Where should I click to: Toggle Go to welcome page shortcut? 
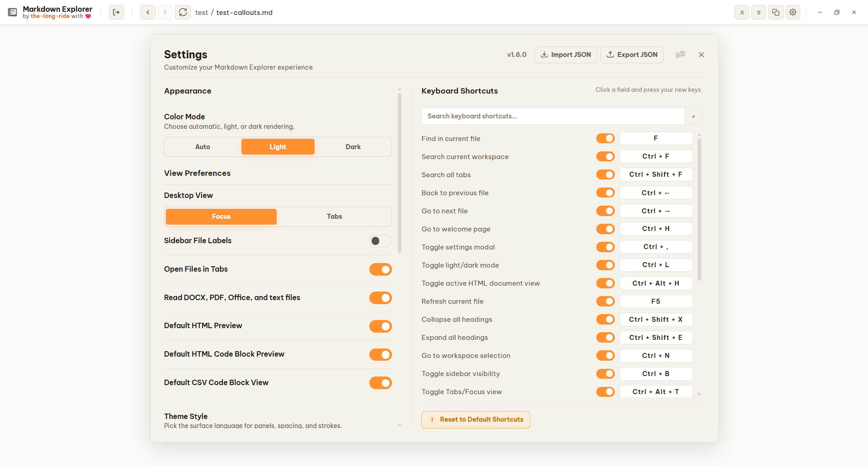click(x=605, y=229)
